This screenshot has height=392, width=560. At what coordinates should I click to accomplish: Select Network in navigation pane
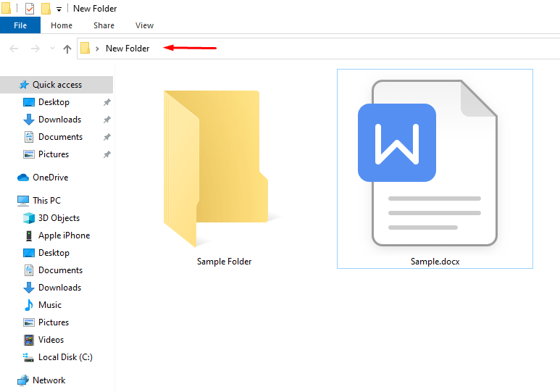pos(49,380)
